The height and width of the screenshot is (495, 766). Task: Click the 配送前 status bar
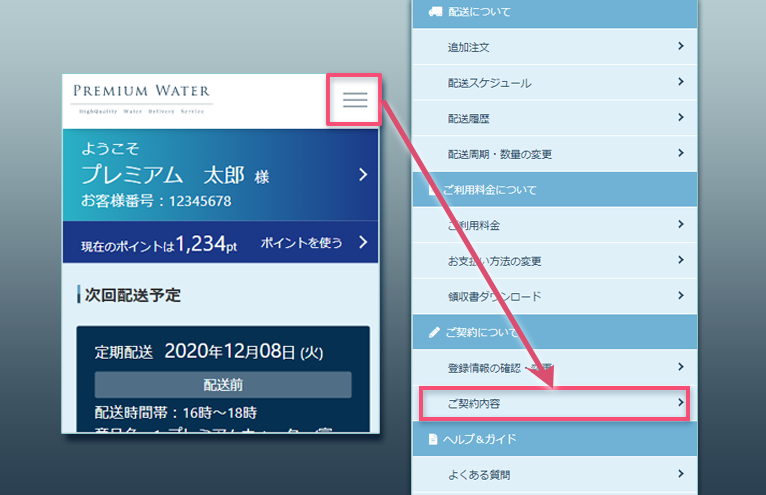point(223,385)
